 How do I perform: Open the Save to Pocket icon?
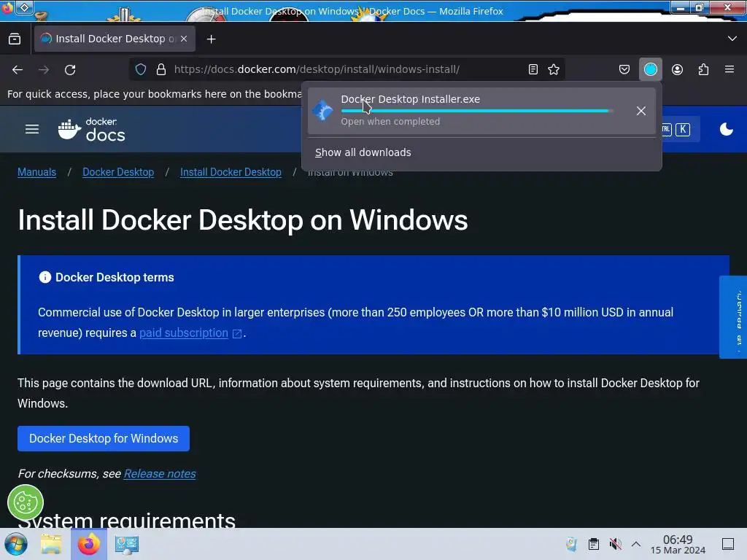click(624, 69)
